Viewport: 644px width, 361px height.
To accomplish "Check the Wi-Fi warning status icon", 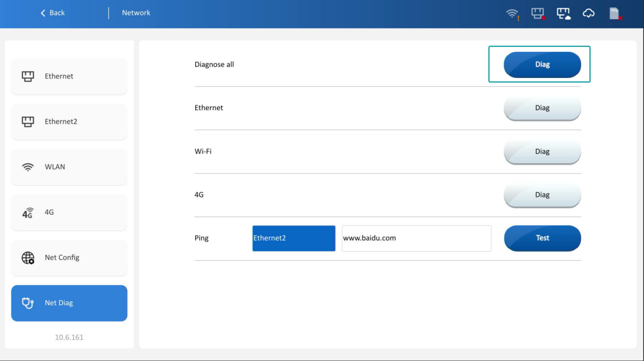I will click(513, 14).
